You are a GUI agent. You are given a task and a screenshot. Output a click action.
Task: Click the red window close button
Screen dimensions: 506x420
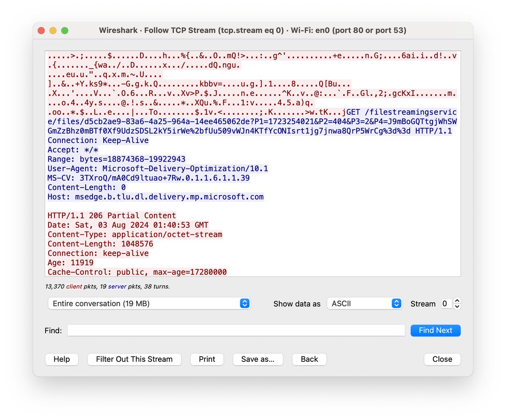pyautogui.click(x=41, y=31)
